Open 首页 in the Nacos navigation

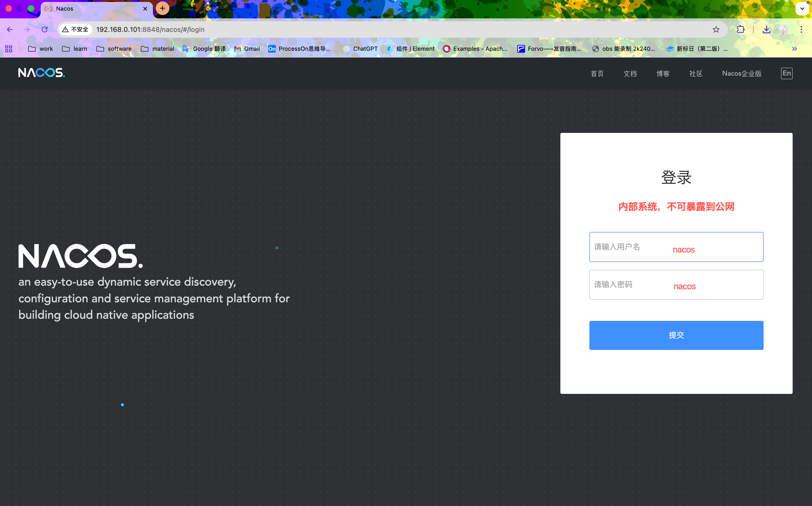(x=597, y=74)
